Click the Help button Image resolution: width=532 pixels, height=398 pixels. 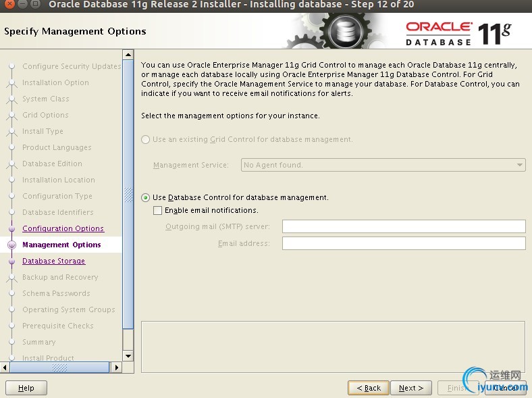[26, 388]
